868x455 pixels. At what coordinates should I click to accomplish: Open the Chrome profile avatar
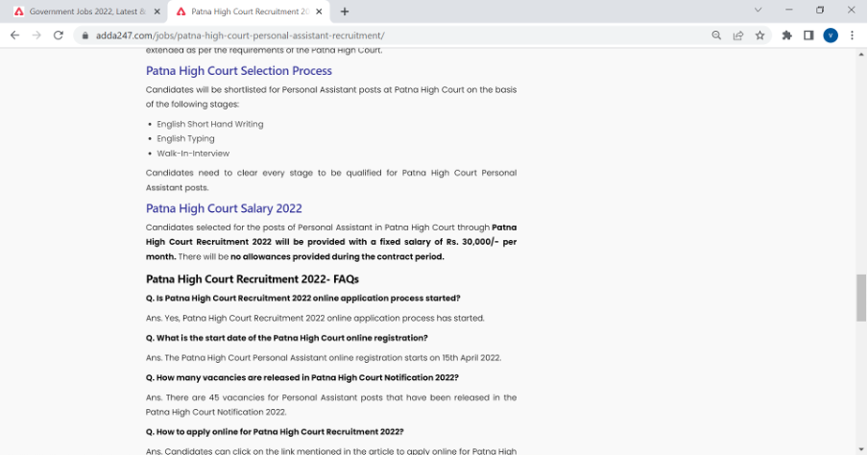pyautogui.click(x=831, y=36)
